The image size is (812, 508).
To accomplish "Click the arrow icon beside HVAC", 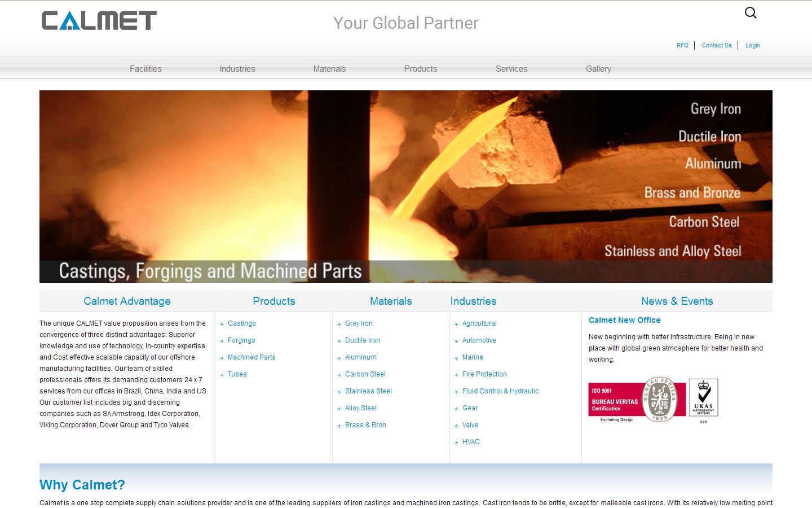I will tap(456, 442).
